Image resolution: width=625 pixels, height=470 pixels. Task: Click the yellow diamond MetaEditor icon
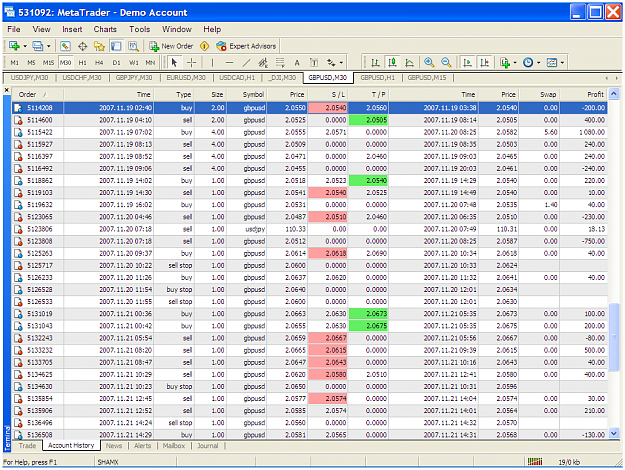point(204,46)
